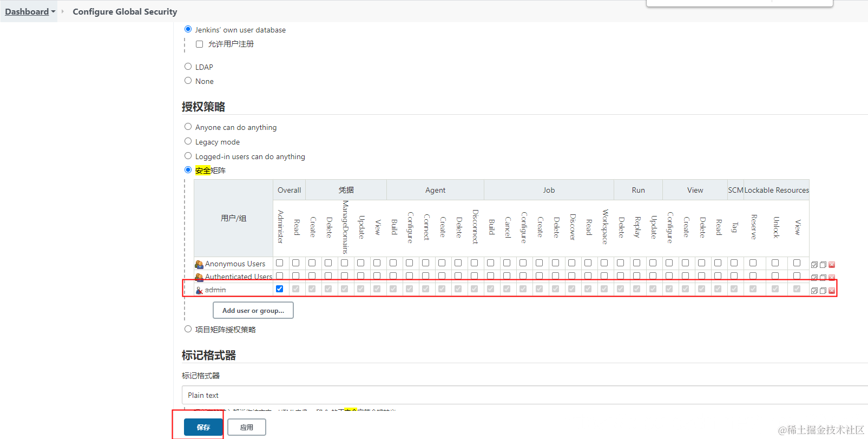This screenshot has height=439, width=868.
Task: Open the Dashboard breadcrumb dropdown arrow
Action: click(x=53, y=12)
